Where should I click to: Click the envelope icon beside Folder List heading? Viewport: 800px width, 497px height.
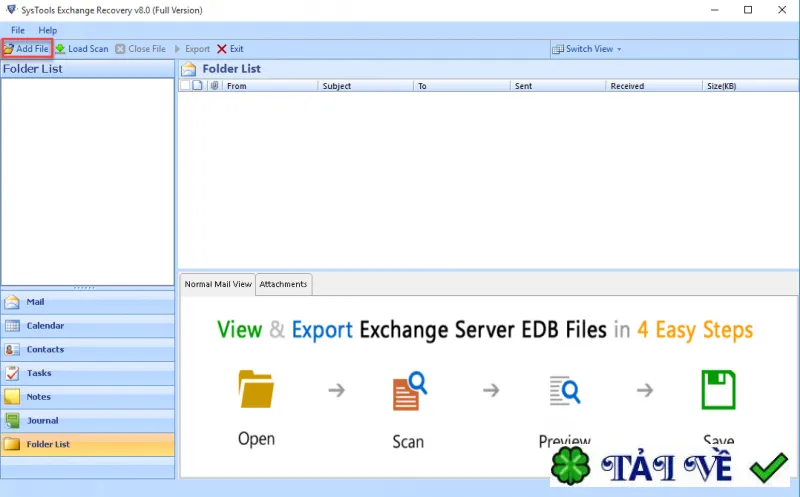tap(188, 69)
